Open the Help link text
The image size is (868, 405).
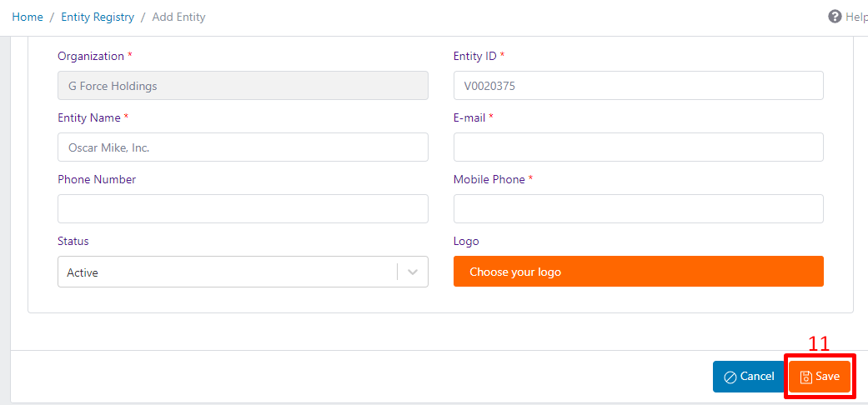tap(856, 17)
